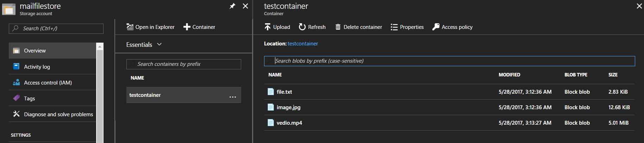Click Search blobs by prefix field
Viewport: 644px width, 143px height.
click(449, 61)
